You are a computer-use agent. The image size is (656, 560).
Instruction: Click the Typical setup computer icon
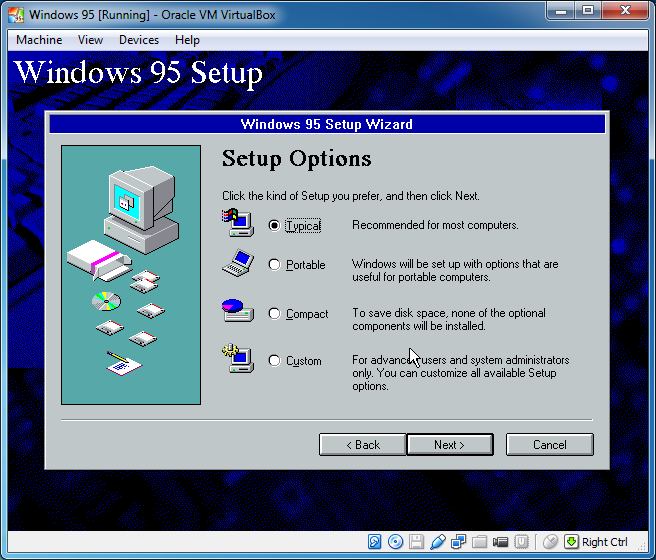[x=238, y=223]
